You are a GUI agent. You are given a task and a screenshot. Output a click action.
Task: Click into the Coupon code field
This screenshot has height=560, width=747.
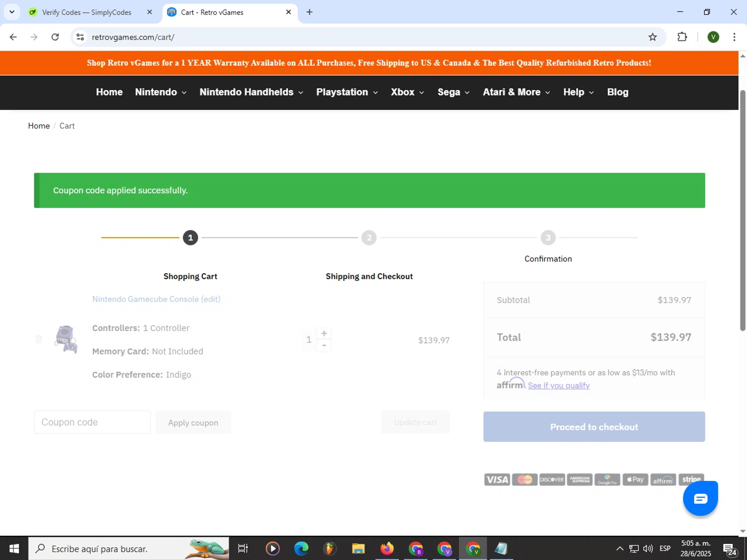(92, 422)
